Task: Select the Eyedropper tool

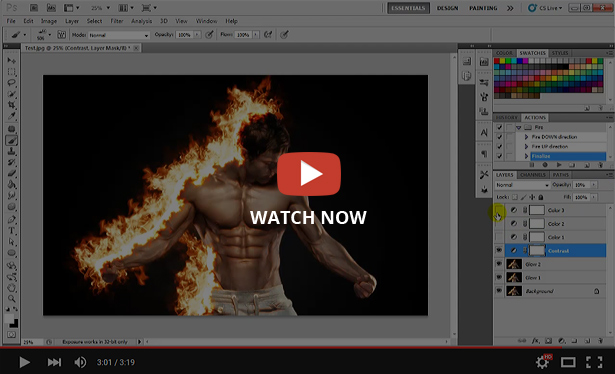Action: coord(11,116)
